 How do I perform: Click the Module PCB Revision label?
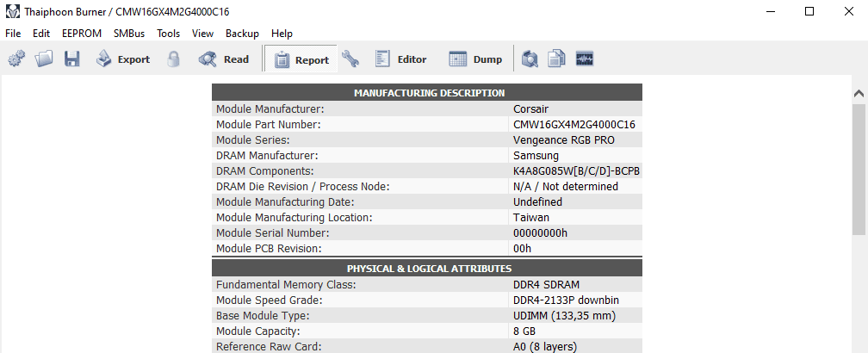[x=269, y=249]
